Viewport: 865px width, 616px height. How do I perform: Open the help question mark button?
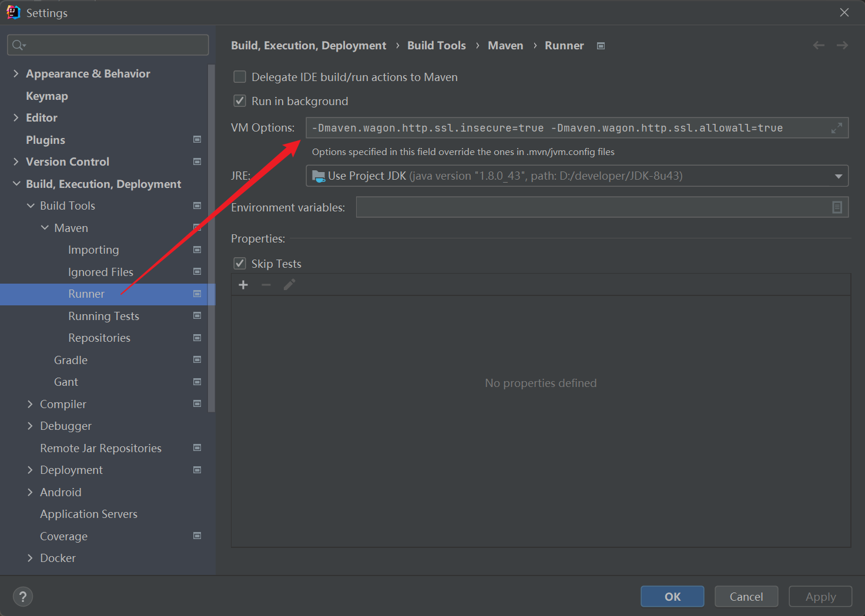point(23,597)
